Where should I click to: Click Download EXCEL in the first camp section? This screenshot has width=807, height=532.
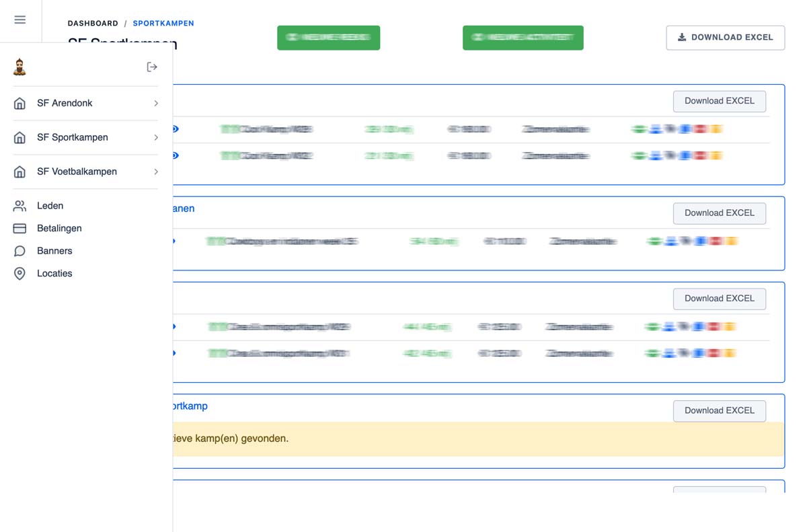coord(719,101)
